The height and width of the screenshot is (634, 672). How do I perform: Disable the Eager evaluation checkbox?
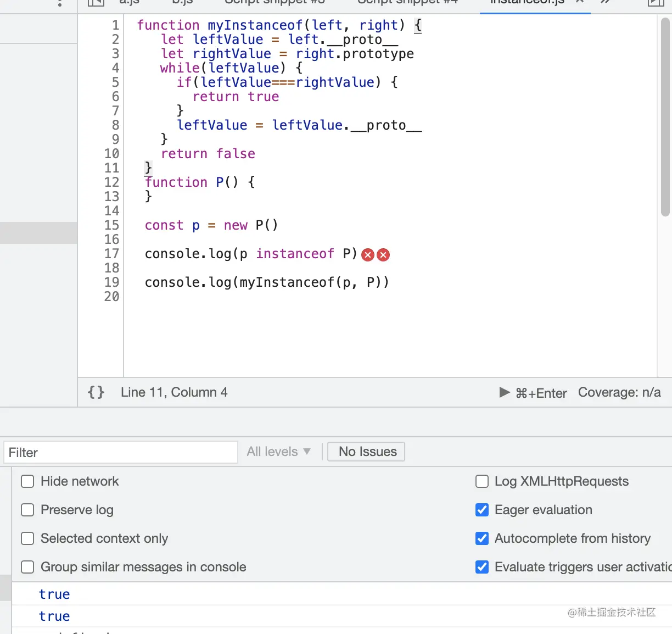482,510
